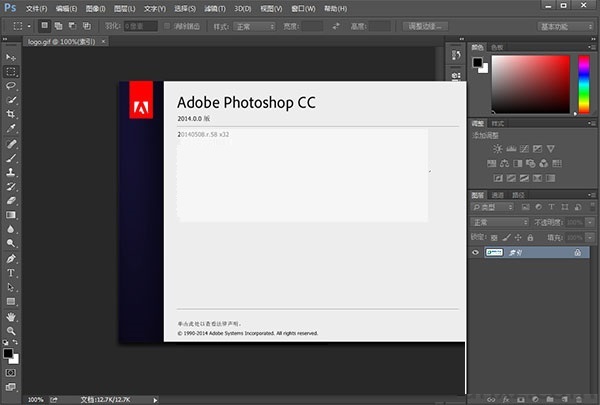Toggle lock image pixels brush icon
Viewport: 600px width, 405px height.
(506, 238)
